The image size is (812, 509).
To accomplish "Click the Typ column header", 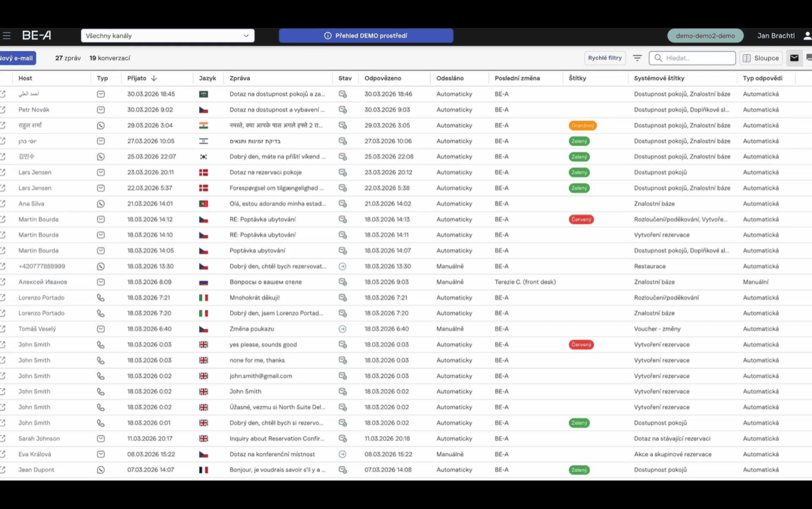I will coord(102,78).
